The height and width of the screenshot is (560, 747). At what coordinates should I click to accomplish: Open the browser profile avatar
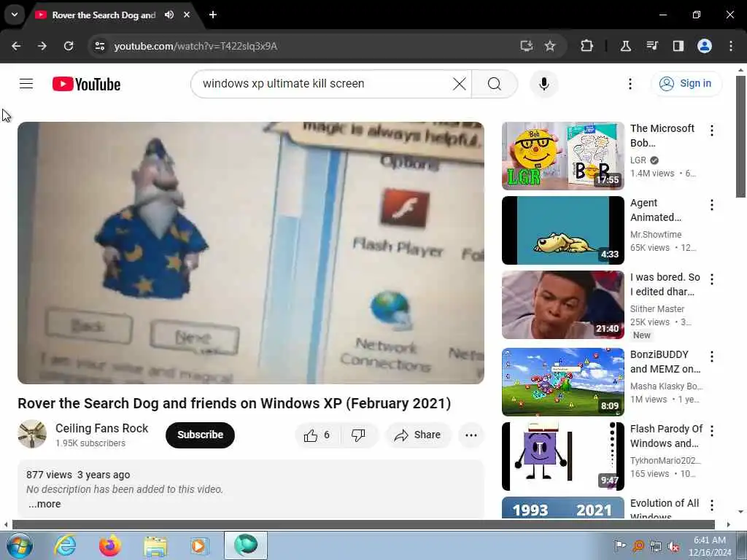click(705, 46)
